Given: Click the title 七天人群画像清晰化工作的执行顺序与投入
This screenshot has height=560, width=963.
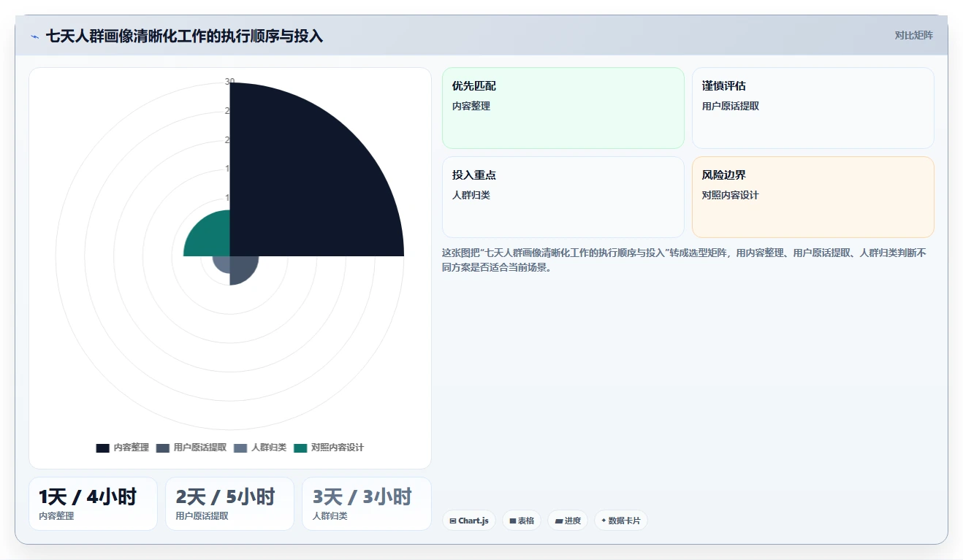Looking at the screenshot, I should [x=184, y=36].
